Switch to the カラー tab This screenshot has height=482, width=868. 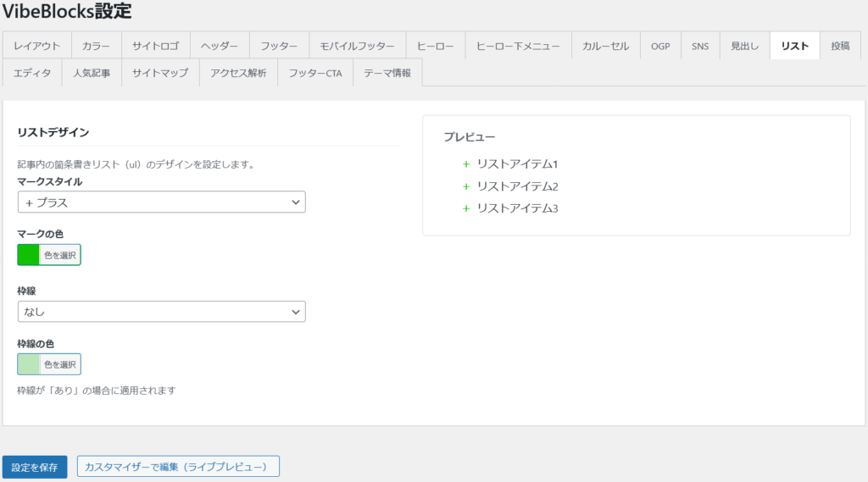tap(97, 46)
